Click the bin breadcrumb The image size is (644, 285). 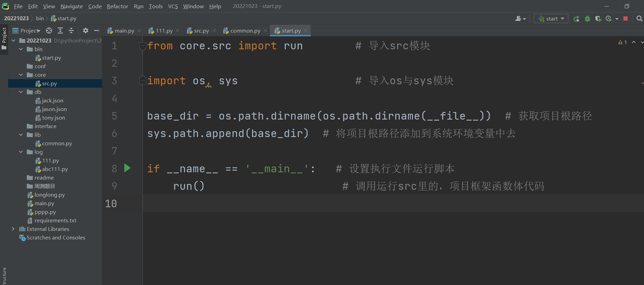coord(40,18)
